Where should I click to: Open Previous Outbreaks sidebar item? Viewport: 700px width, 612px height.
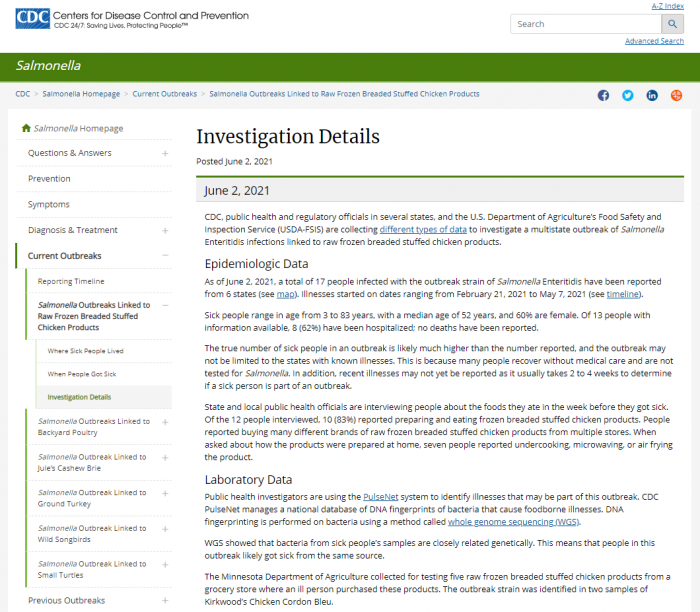[x=67, y=600]
